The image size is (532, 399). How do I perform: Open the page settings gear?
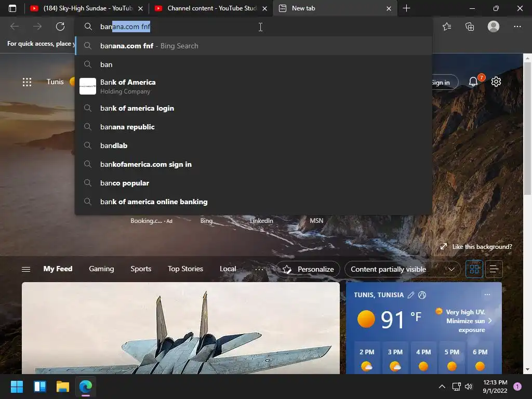[496, 82]
